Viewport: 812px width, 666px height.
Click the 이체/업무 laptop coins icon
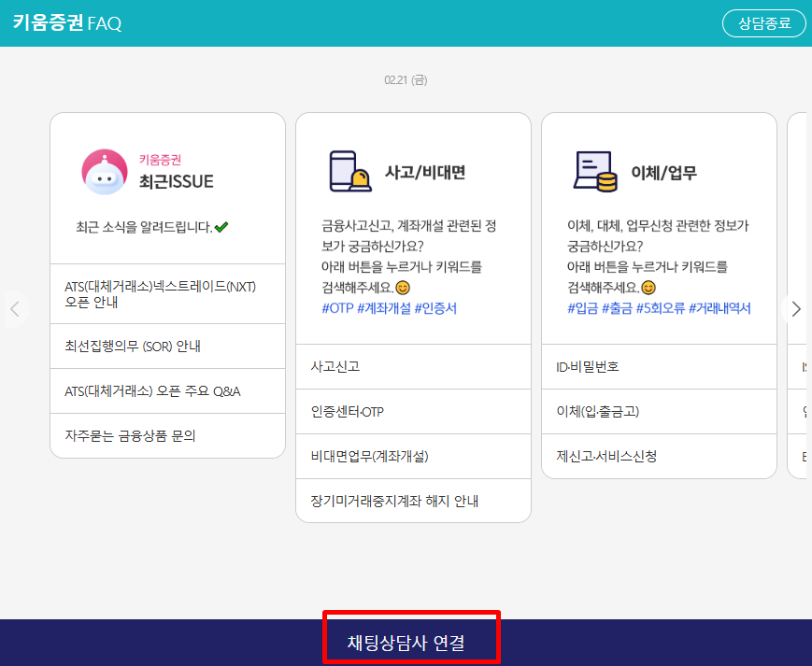pyautogui.click(x=595, y=171)
